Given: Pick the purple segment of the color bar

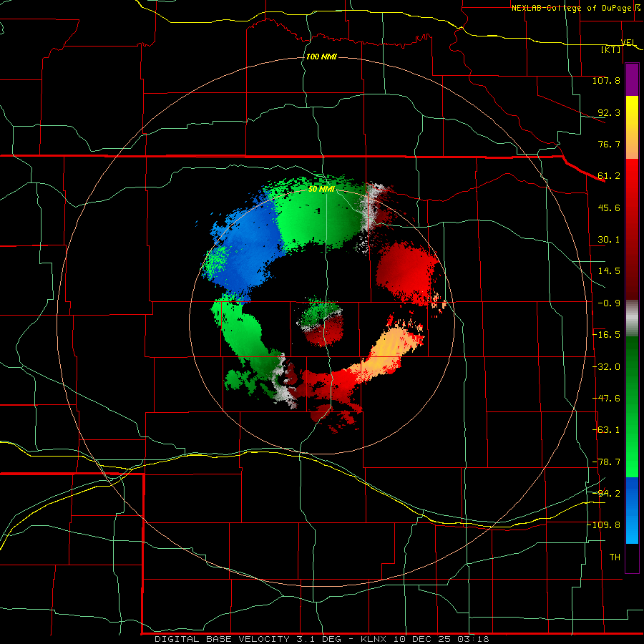Looking at the screenshot, I should (x=632, y=80).
